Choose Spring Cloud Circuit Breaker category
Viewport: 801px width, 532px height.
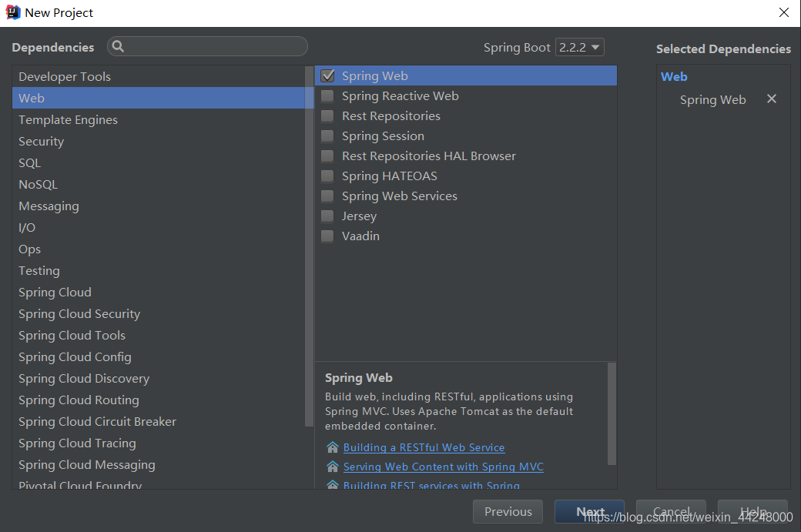[x=159, y=422]
